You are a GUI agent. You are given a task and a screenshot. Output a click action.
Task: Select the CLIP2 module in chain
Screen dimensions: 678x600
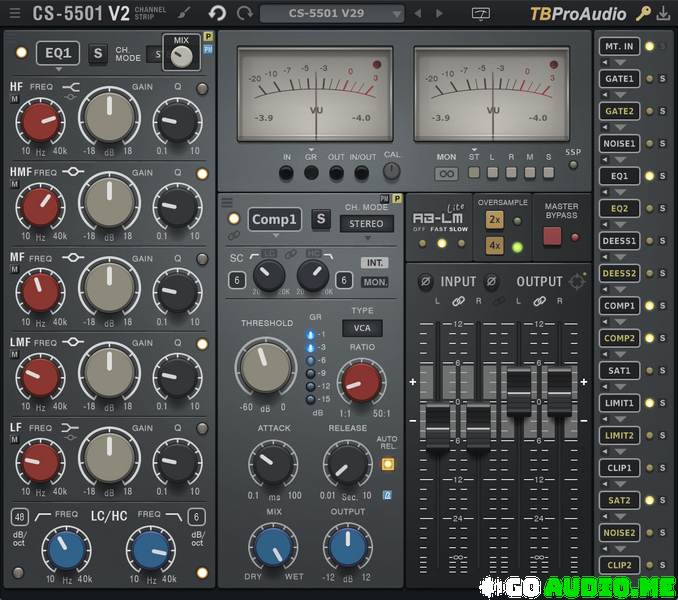pyautogui.click(x=619, y=565)
